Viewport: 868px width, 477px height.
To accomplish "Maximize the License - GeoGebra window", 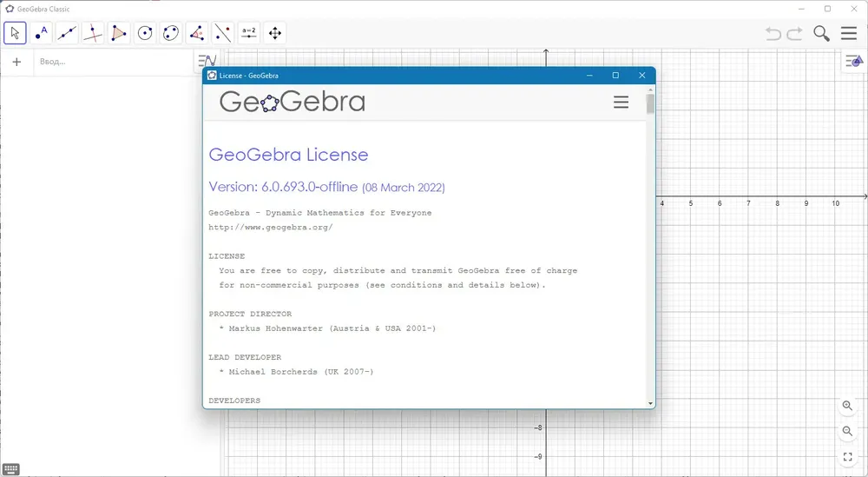I will pos(615,76).
